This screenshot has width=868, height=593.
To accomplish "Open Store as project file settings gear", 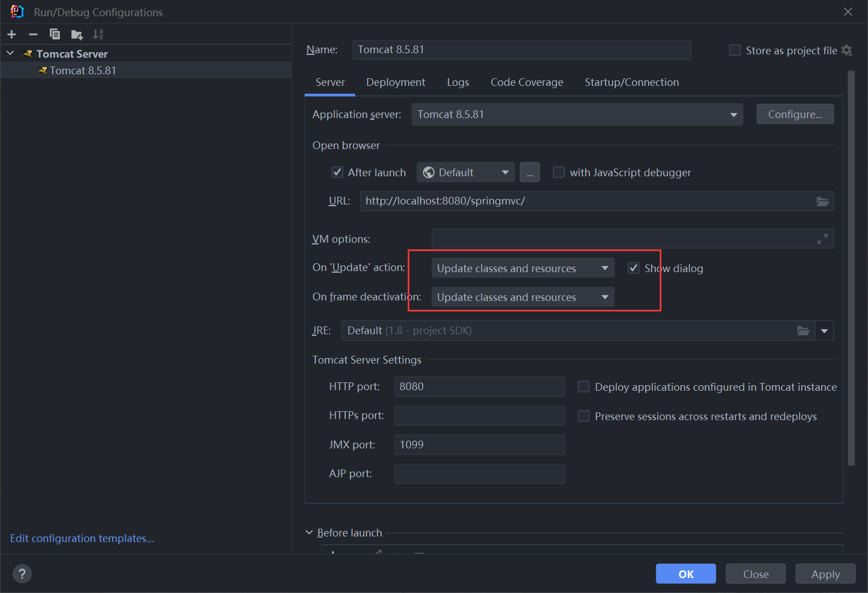I will (846, 50).
